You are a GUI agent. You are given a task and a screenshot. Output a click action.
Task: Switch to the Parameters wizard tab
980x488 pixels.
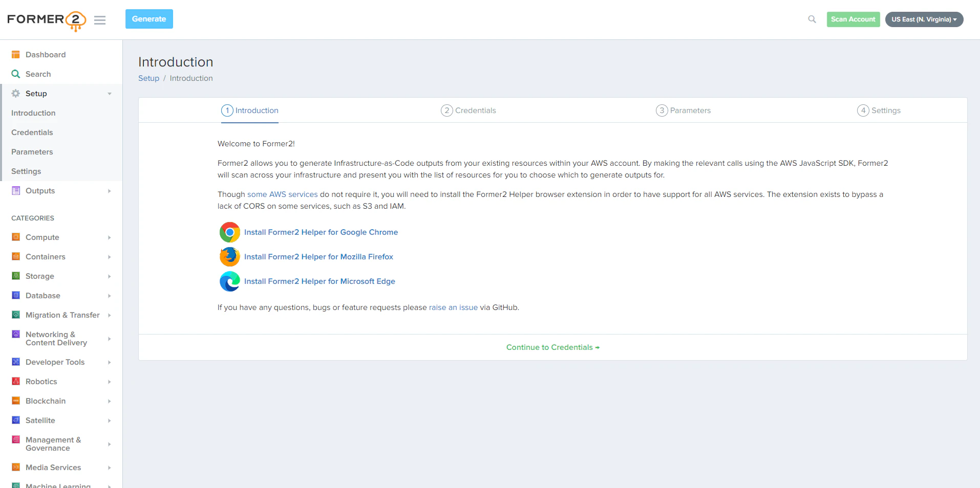[684, 110]
